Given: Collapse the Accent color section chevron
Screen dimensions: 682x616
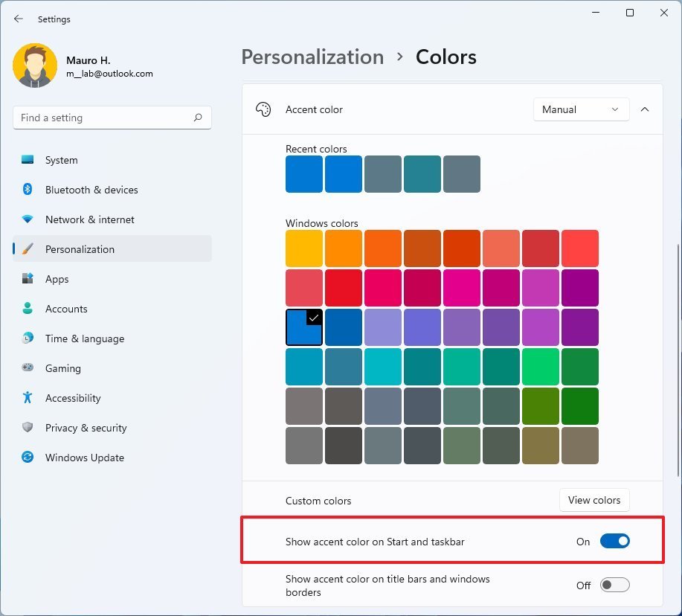Looking at the screenshot, I should pos(645,109).
